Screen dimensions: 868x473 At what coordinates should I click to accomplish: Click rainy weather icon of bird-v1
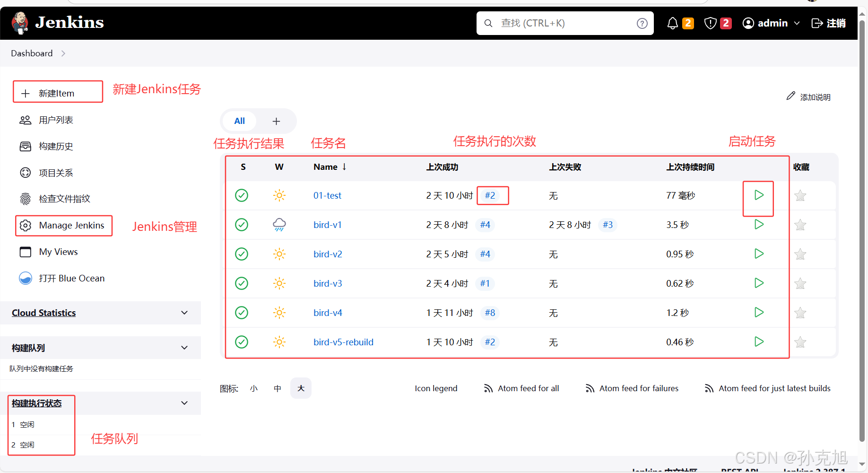pos(279,225)
